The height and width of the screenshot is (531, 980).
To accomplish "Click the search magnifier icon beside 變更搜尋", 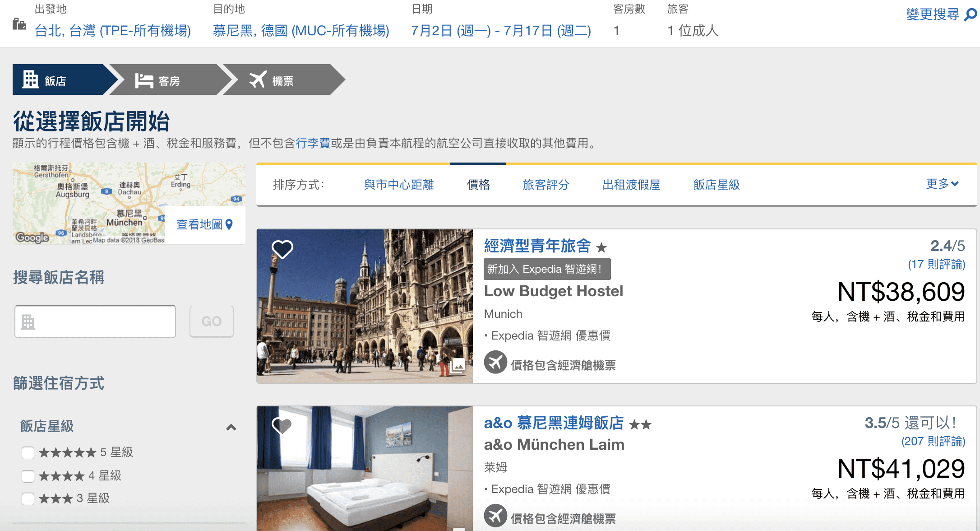I will point(970,15).
